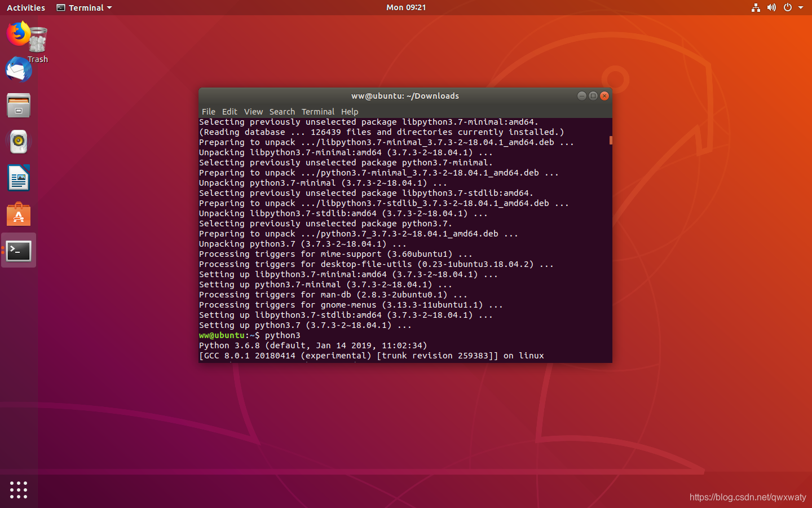This screenshot has height=508, width=812.
Task: Click 'Processing triggers for desktop-file-utils' line
Action: pyautogui.click(x=376, y=264)
